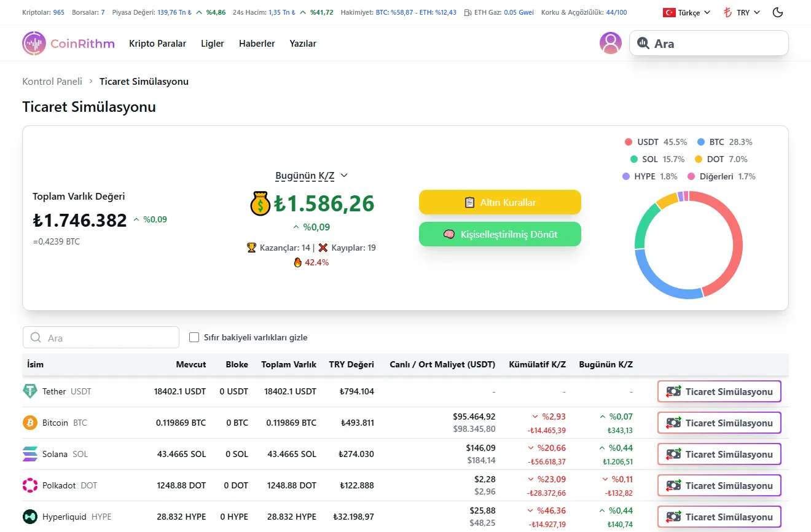
Task: Click the magnifier icon inside the Ara search bar
Action: [643, 43]
